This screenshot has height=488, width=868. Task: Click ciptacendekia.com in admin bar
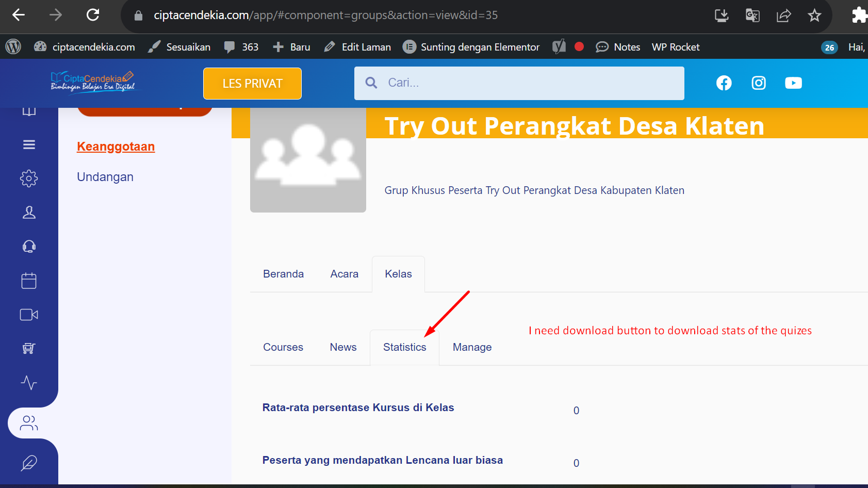coord(85,47)
